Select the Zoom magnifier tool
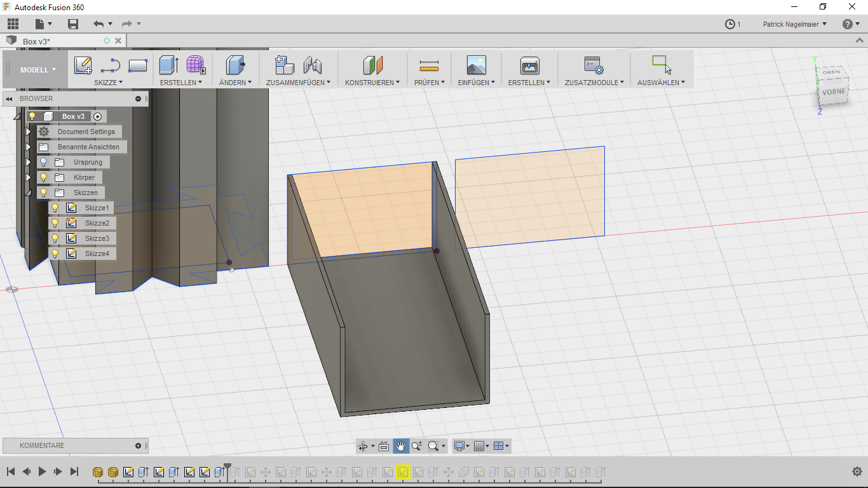Screen dimensions: 868x488 416,445
